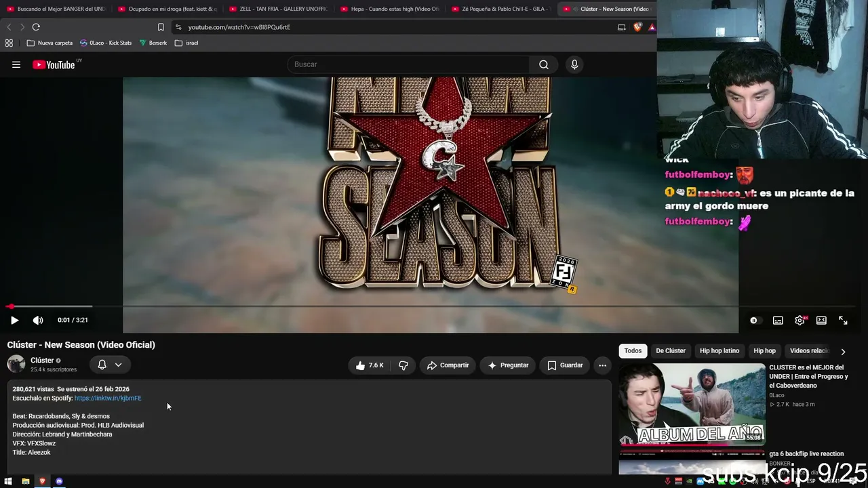Select the Hip hop filter chip

[764, 351]
